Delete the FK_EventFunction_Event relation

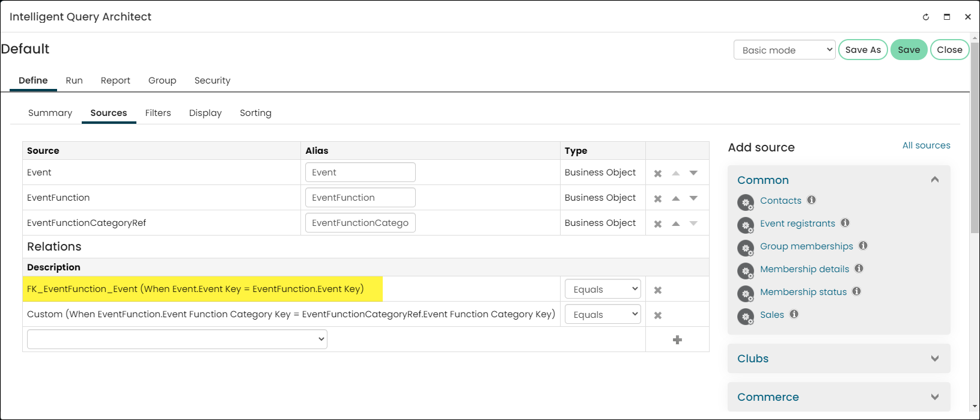click(658, 290)
